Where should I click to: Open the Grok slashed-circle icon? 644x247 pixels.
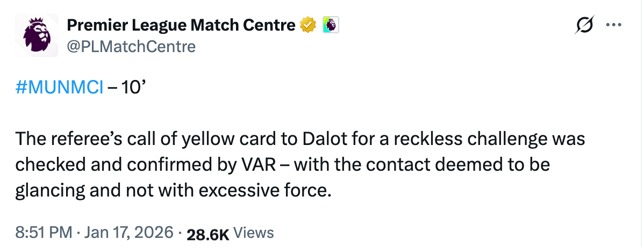pyautogui.click(x=584, y=25)
